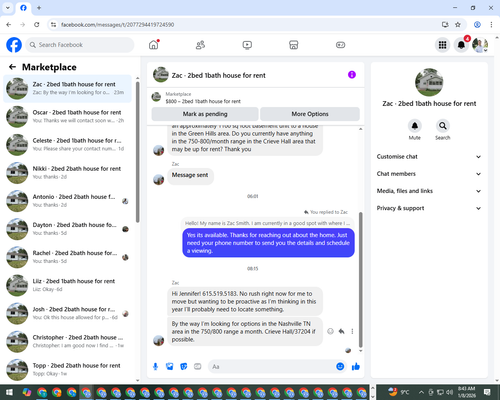Open the Liiz 2bed 1bath conversation
Screen dimensions: 500x400
click(x=67, y=285)
